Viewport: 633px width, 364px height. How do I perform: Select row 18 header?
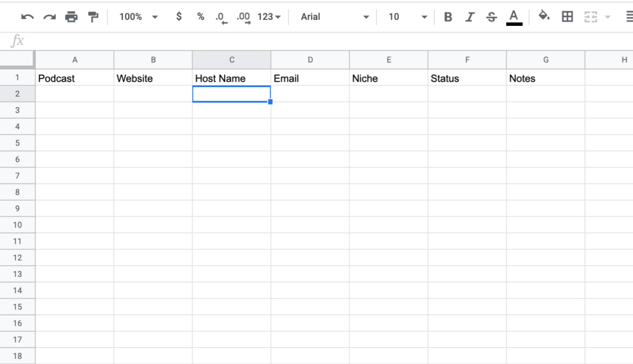coord(17,356)
